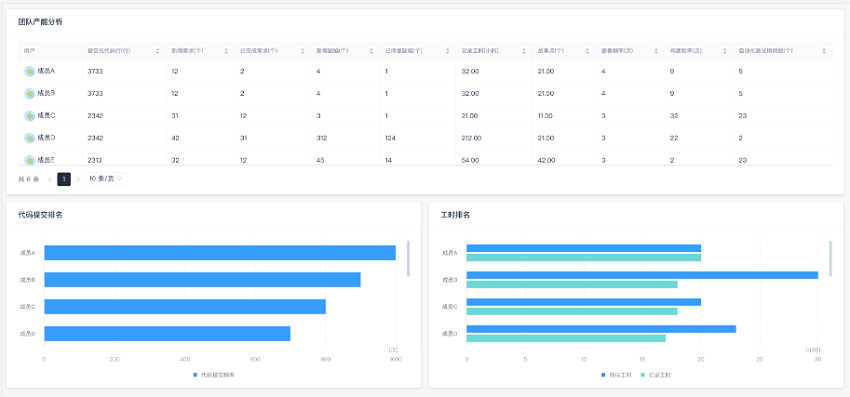This screenshot has width=850, height=397.
Task: Sort by 提交总代码行 column arrows
Action: (x=158, y=50)
